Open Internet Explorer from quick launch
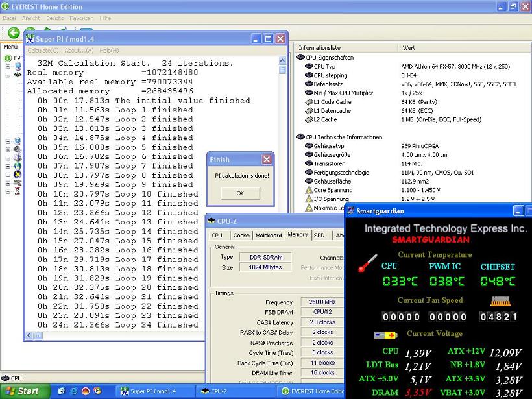Image resolution: width=532 pixels, height=399 pixels. (73, 391)
